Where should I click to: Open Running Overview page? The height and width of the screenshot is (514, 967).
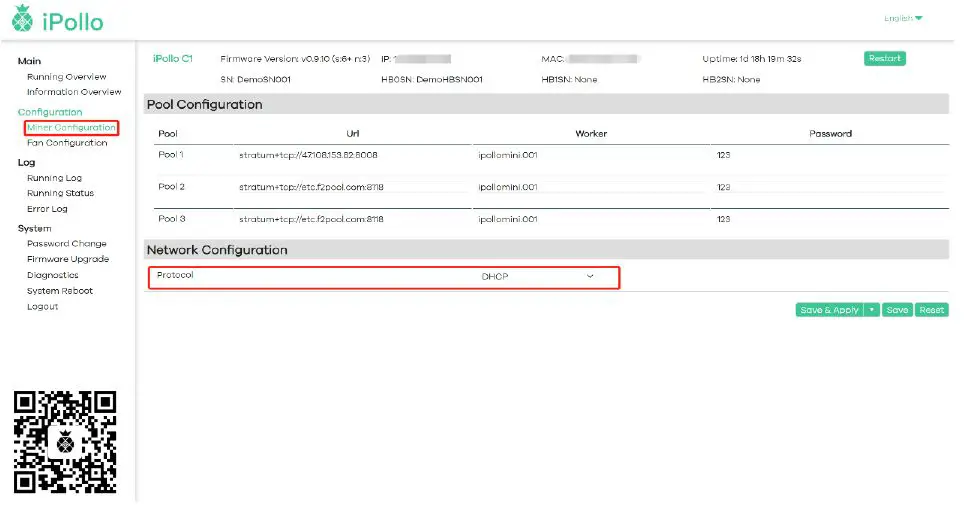tap(67, 77)
